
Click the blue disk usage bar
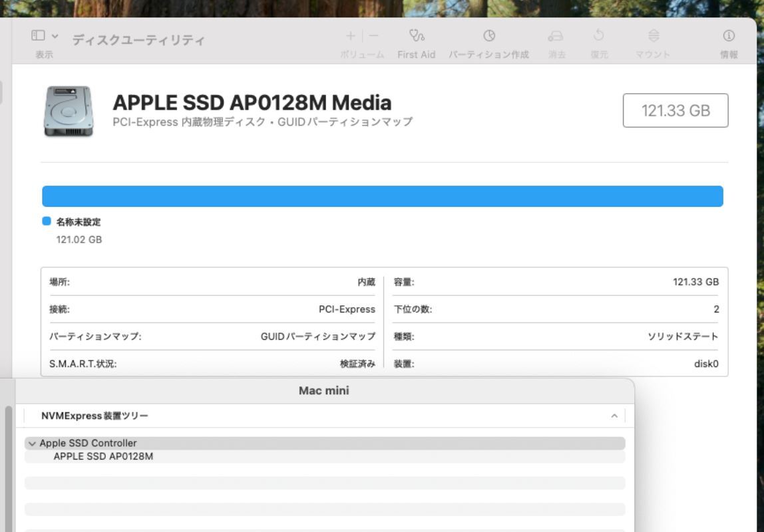click(x=382, y=196)
